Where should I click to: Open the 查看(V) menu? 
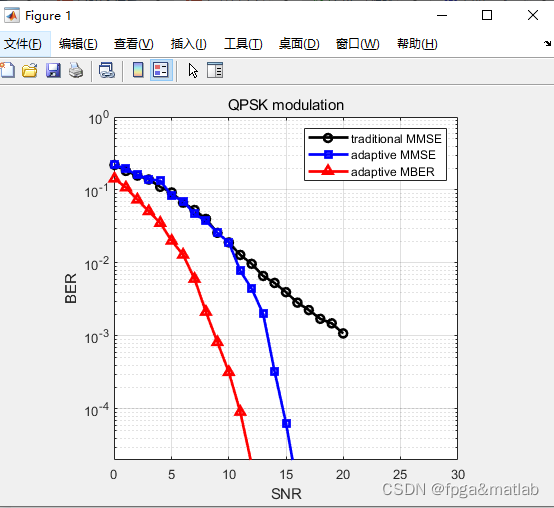[x=134, y=44]
